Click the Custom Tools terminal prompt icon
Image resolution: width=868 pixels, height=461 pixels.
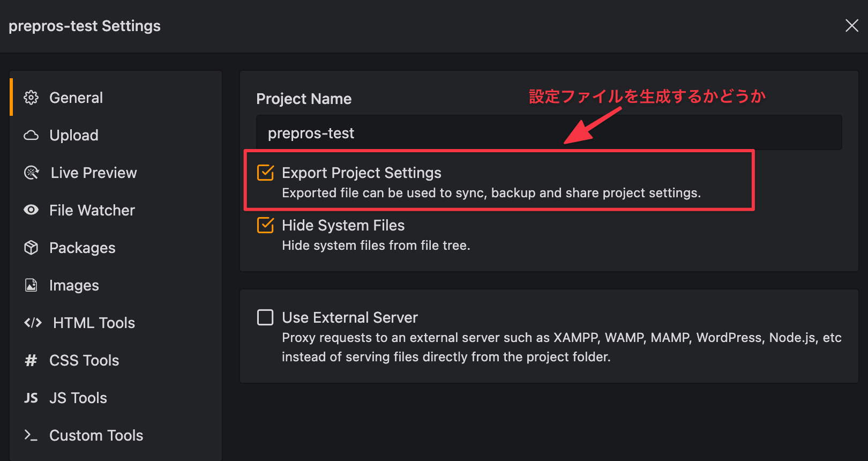[31, 435]
